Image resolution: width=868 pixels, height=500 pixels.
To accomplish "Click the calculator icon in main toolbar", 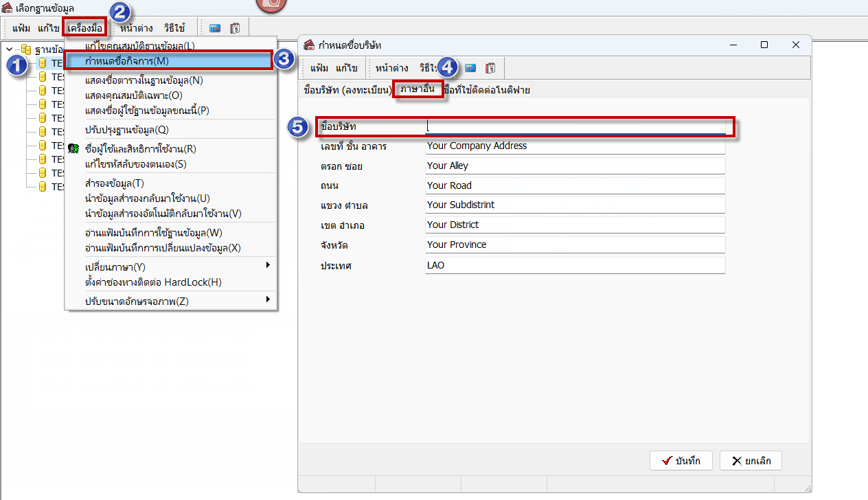I will click(x=215, y=28).
